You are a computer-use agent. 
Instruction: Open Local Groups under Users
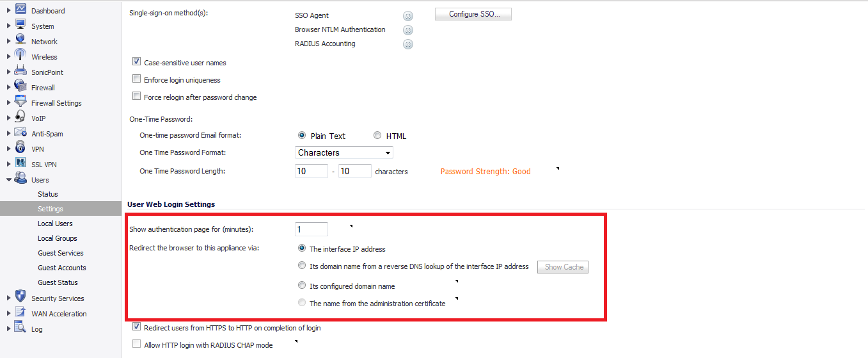pyautogui.click(x=57, y=238)
